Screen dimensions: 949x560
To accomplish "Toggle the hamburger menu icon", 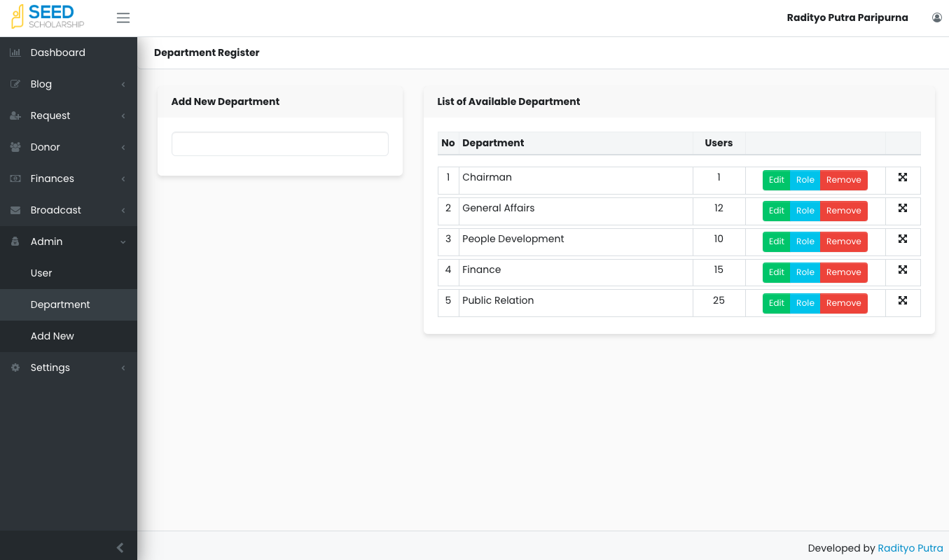I will coord(123,18).
